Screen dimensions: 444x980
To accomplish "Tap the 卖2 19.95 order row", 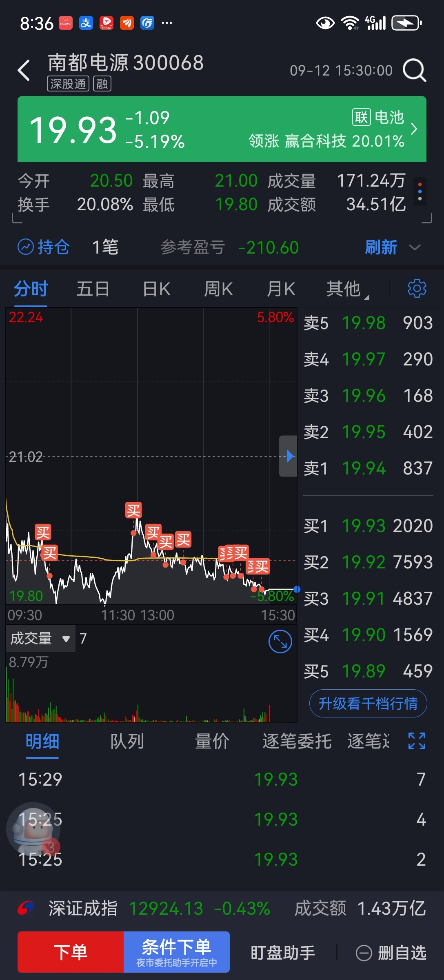I will pyautogui.click(x=368, y=432).
